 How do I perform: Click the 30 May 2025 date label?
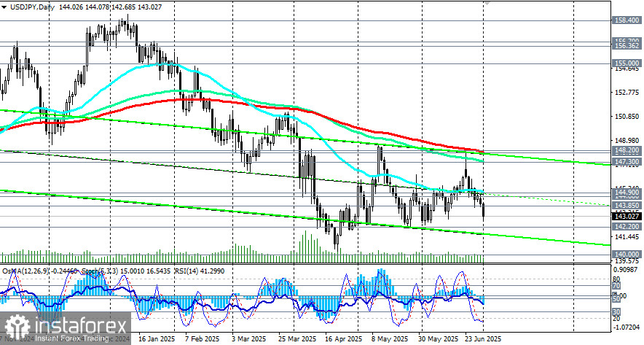439,339
